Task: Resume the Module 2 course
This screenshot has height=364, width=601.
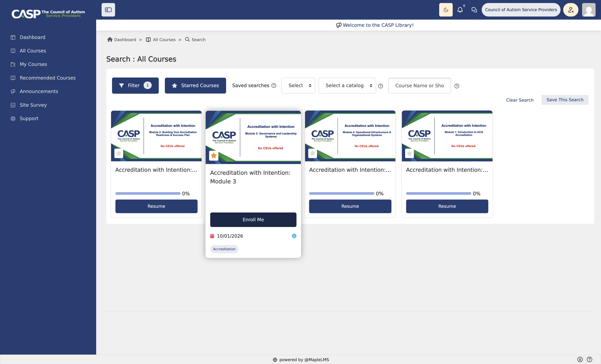Action: (156, 206)
